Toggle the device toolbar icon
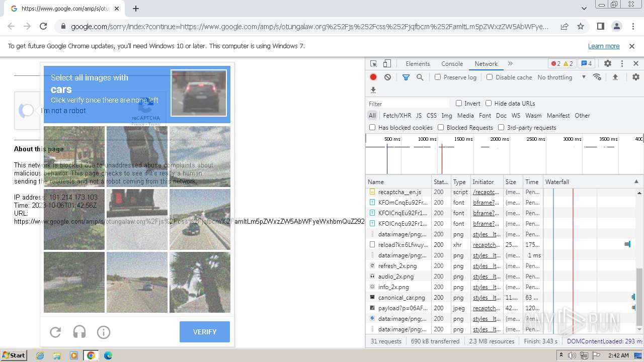This screenshot has height=362, width=644. [x=387, y=64]
